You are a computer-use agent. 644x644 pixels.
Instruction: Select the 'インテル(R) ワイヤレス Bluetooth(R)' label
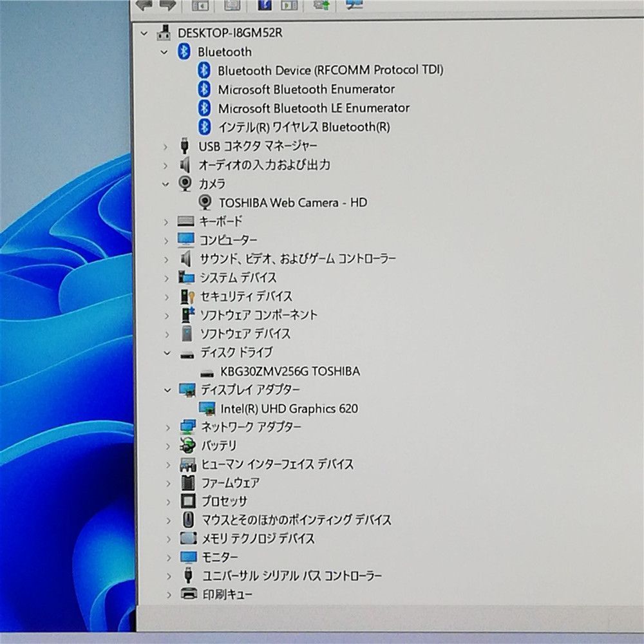305,128
